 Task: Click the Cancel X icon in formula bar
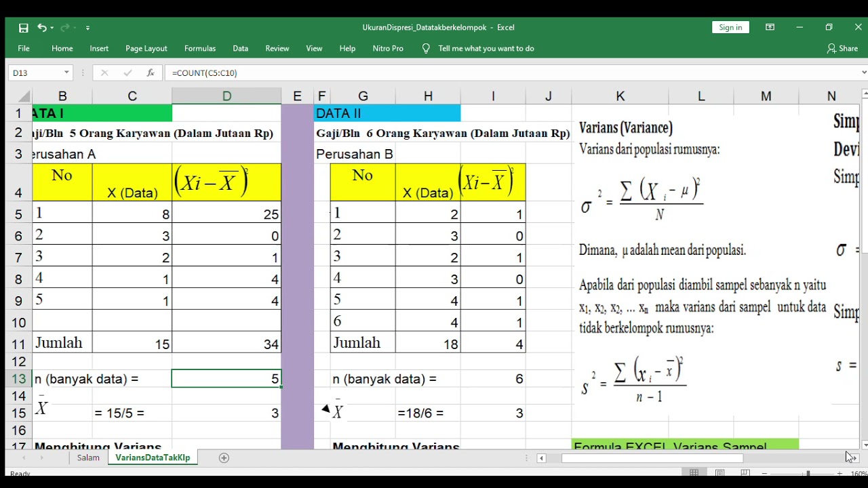pos(104,73)
